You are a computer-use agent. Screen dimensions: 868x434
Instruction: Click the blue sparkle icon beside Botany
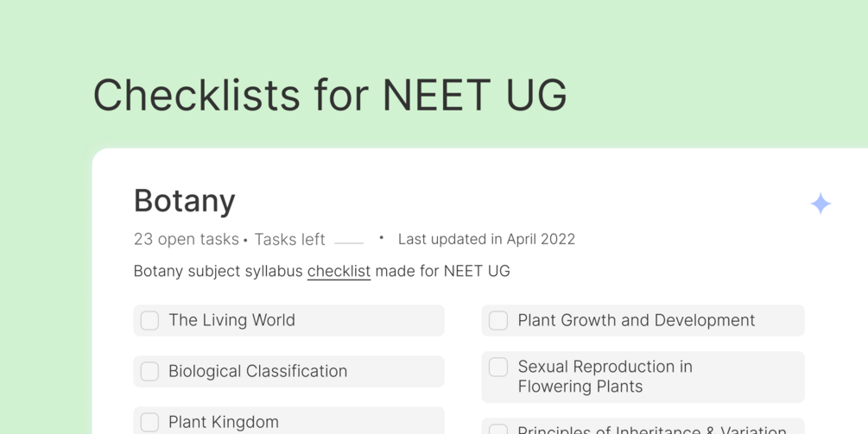(820, 204)
